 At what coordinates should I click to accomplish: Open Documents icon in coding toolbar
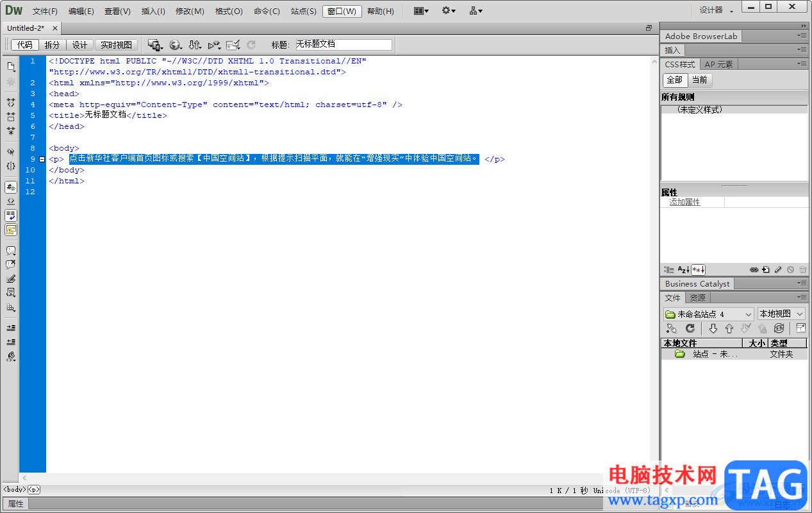[11, 66]
